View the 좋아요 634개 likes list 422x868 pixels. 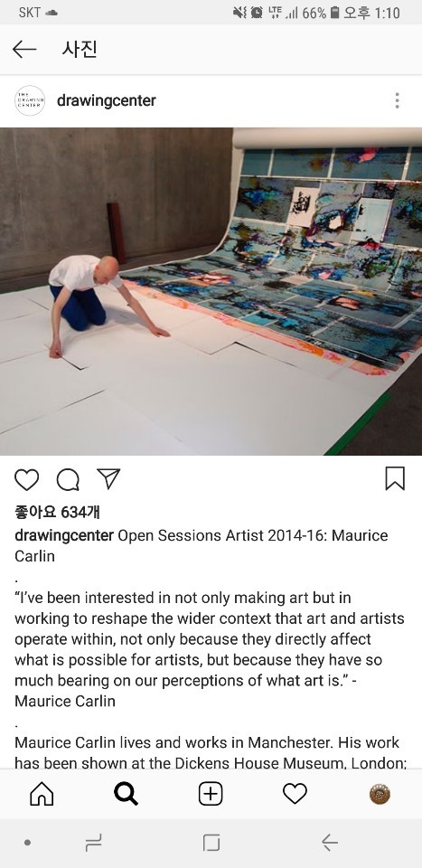click(57, 512)
